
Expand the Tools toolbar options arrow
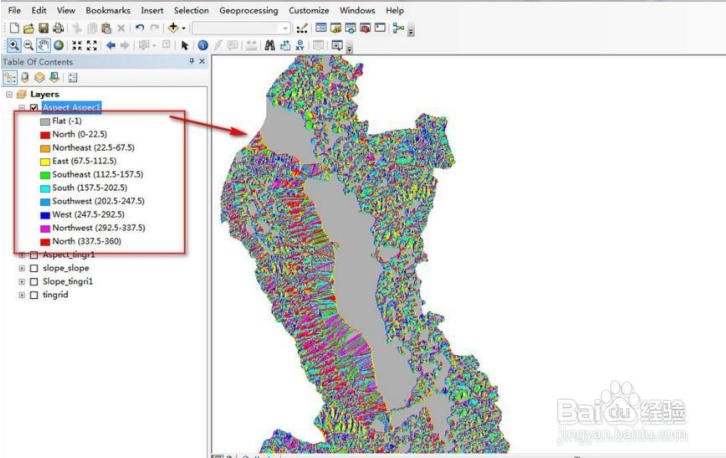pos(350,47)
